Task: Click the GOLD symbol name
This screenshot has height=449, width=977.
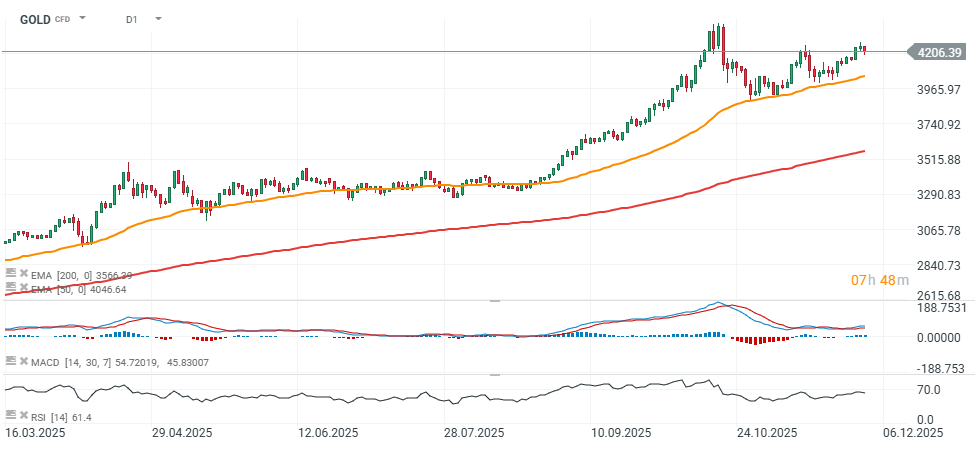Action: point(36,19)
